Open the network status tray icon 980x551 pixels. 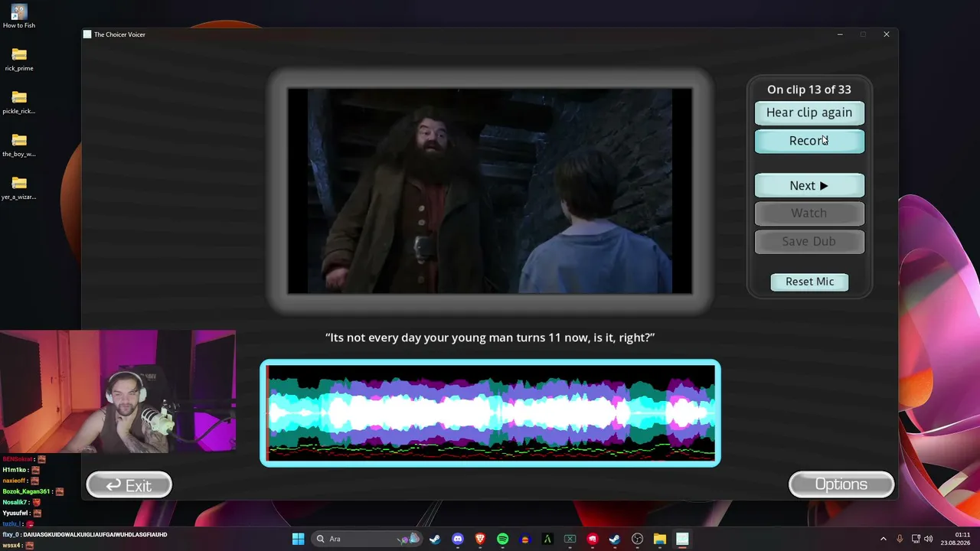coord(916,539)
